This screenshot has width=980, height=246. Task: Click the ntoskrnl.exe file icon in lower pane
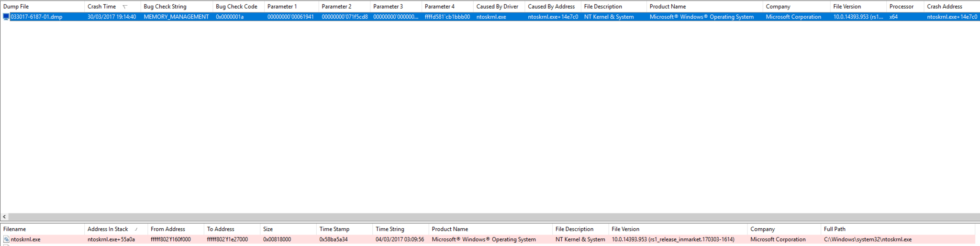(x=6, y=239)
